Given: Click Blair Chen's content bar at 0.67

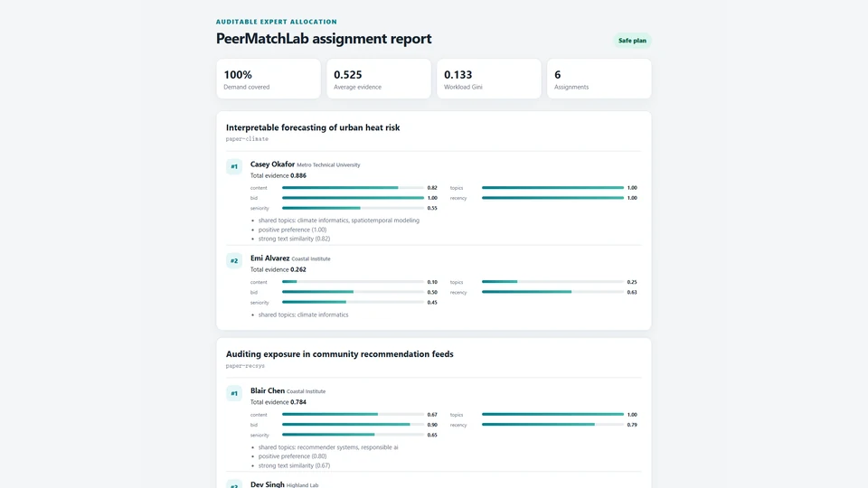Looking at the screenshot, I should [x=354, y=415].
